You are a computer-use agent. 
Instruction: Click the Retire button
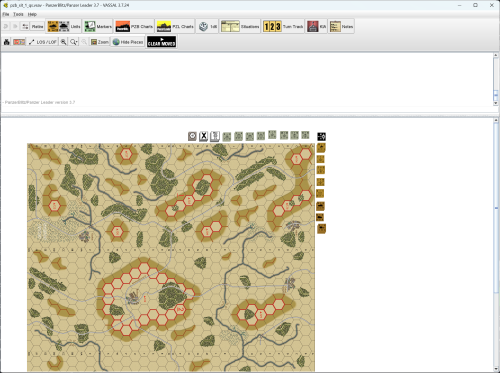[37, 26]
